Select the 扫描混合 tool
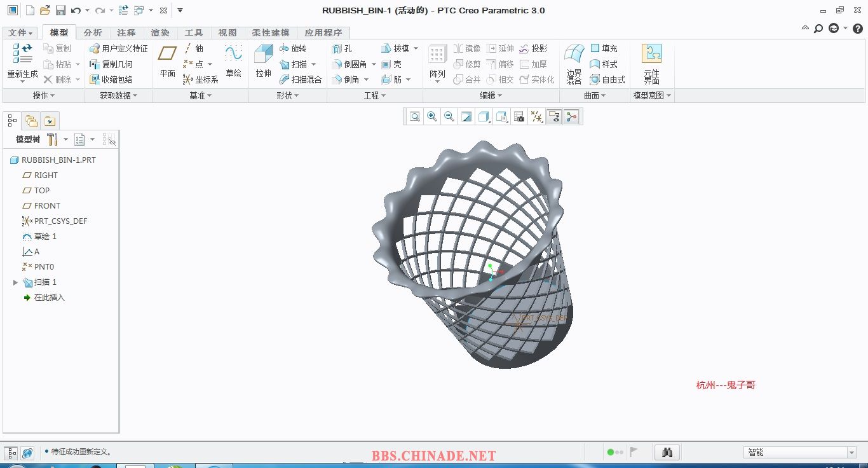Screen dimensions: 868x468 pyautogui.click(x=301, y=79)
